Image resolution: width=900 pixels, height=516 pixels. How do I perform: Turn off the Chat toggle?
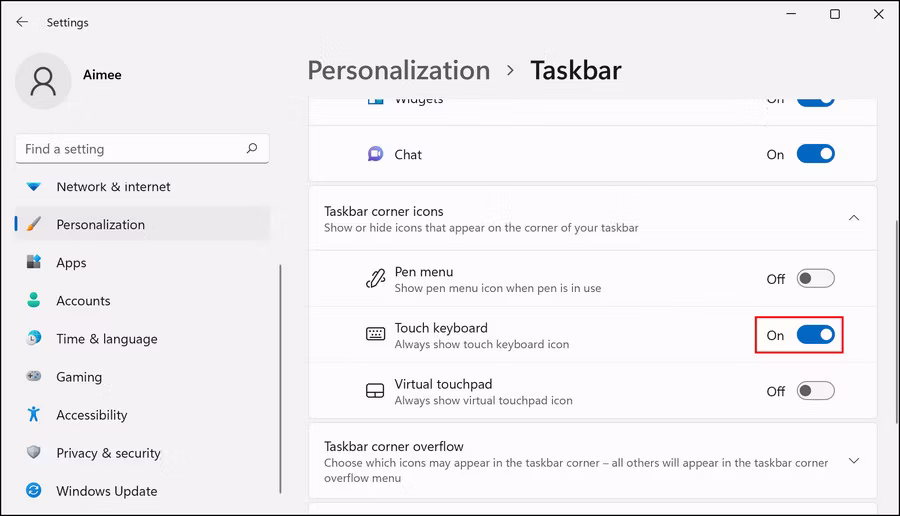815,154
